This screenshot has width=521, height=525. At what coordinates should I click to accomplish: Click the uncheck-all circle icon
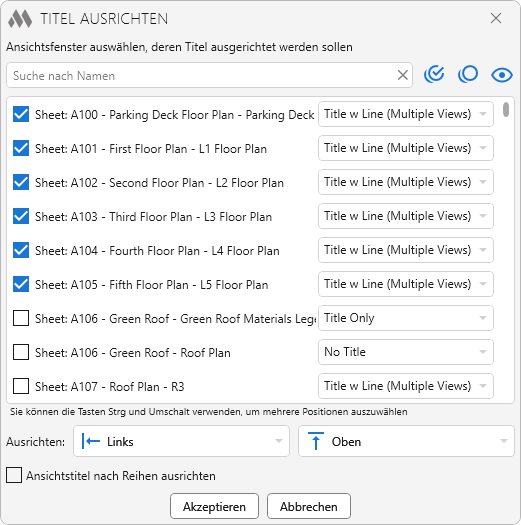468,74
